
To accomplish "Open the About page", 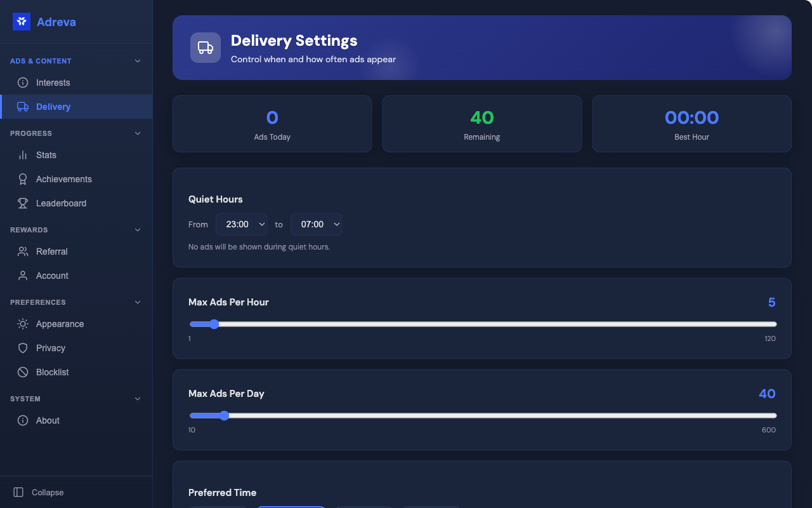I will tap(48, 420).
